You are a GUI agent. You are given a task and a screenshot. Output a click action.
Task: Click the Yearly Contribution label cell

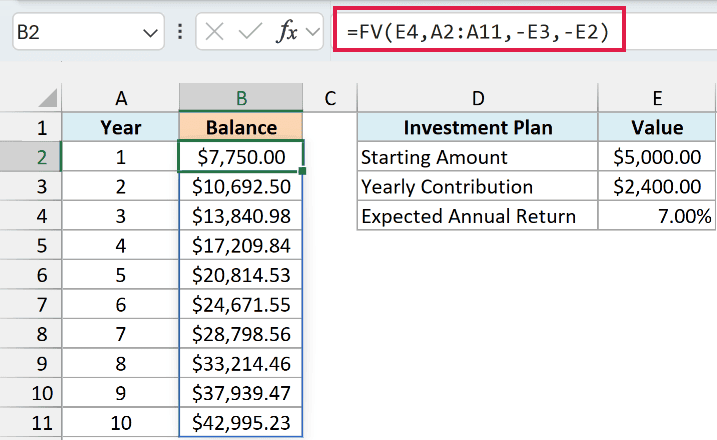477,186
